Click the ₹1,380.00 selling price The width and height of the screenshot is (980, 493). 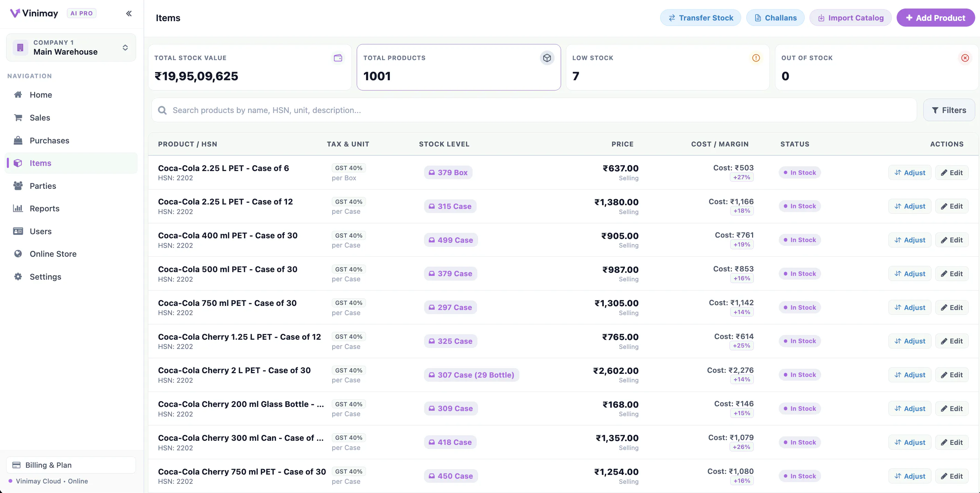(616, 202)
